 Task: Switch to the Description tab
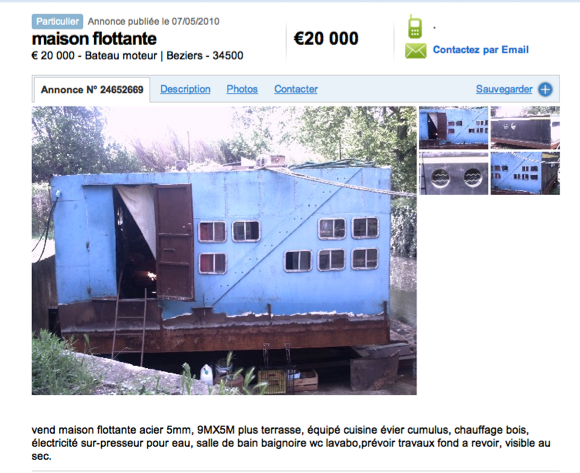(185, 89)
